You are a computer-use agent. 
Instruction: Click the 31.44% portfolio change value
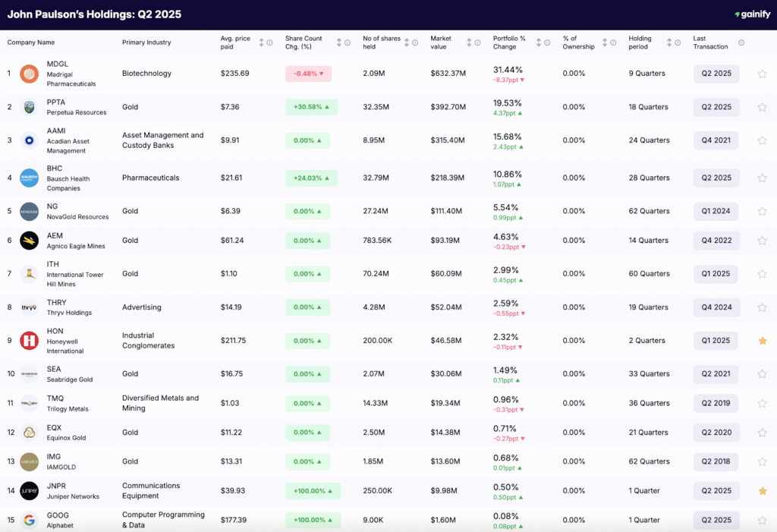click(x=508, y=70)
